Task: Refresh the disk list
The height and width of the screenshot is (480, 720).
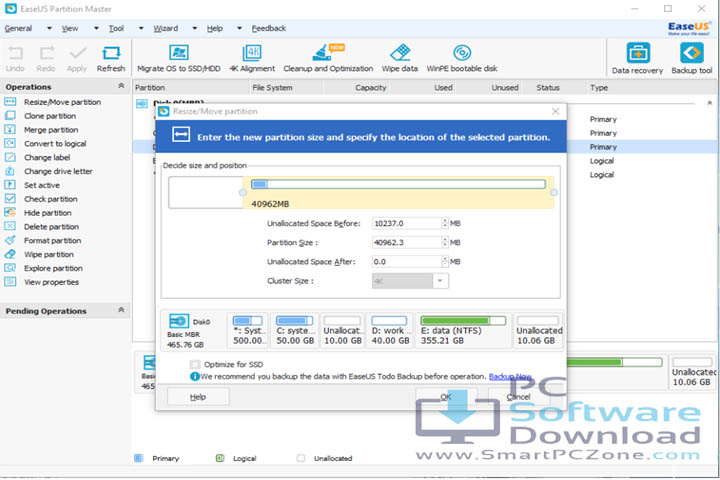Action: click(x=111, y=58)
